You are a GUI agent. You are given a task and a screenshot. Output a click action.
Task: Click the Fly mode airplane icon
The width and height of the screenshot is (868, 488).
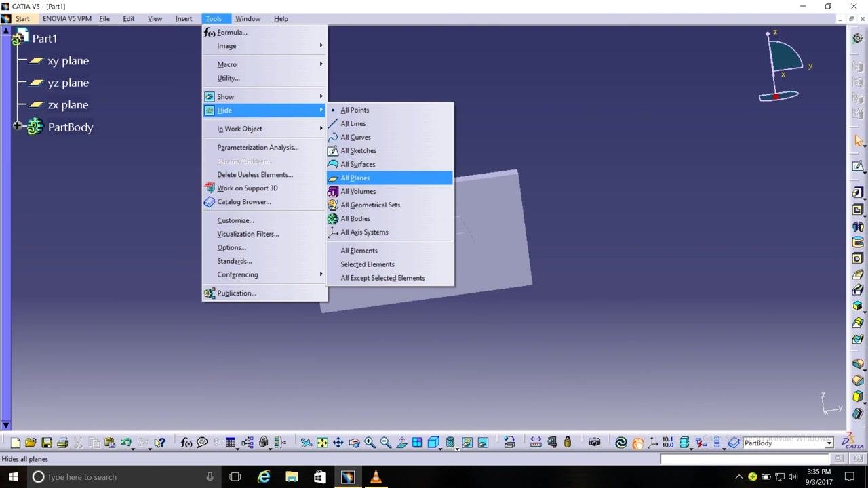(x=307, y=443)
